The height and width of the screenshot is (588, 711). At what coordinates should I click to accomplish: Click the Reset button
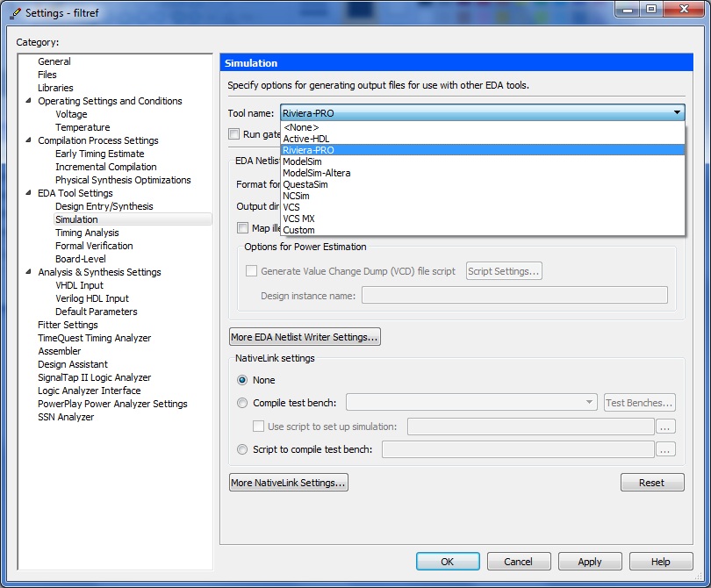(x=652, y=483)
